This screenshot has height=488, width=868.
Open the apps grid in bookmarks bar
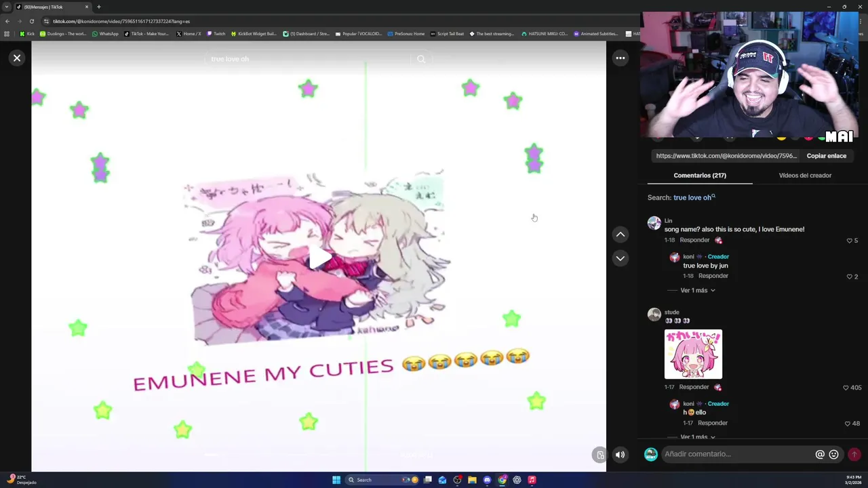point(7,34)
